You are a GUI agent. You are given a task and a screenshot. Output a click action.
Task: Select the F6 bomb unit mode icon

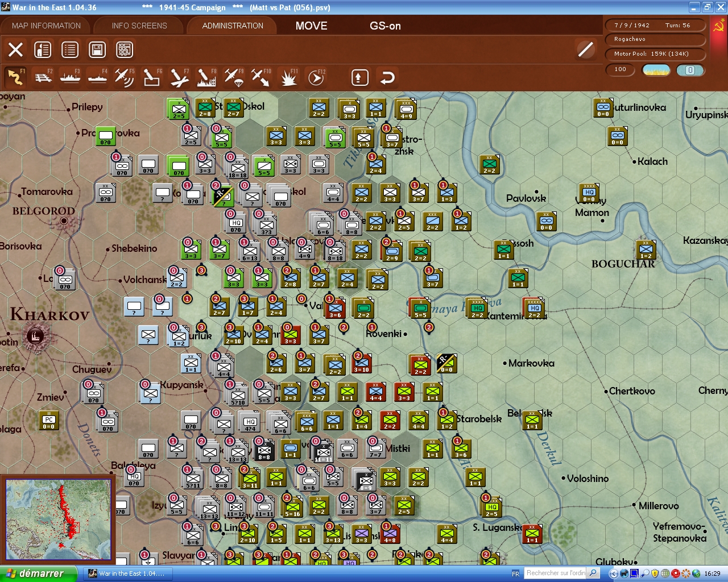tap(152, 77)
